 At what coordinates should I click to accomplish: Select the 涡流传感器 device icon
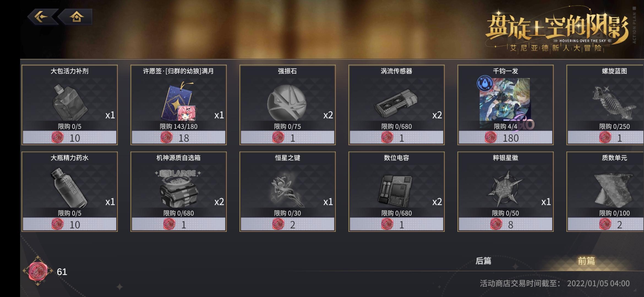(395, 103)
